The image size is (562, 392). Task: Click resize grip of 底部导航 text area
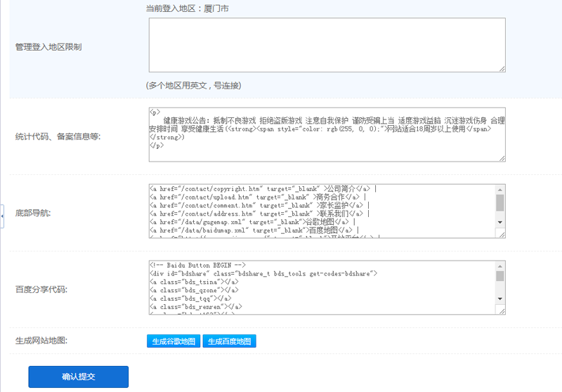pos(502,235)
